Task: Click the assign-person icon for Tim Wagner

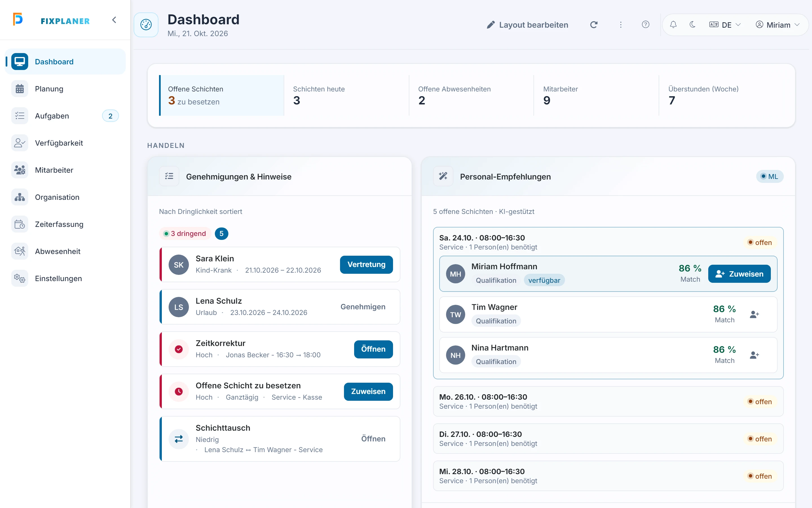Action: coord(754,314)
